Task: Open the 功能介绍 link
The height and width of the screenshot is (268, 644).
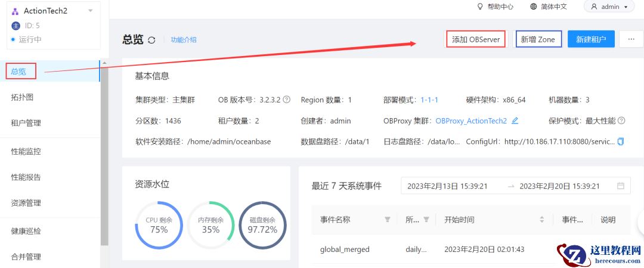Action: 184,40
